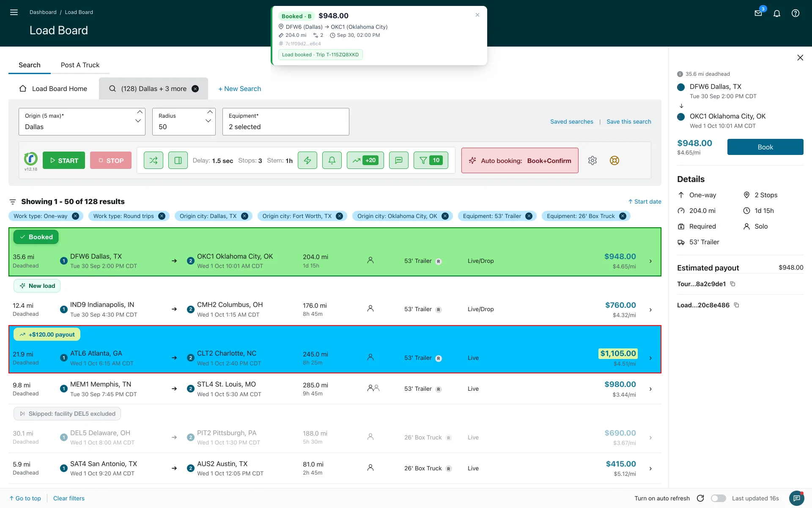Remove Work type: One-way filter chip

pyautogui.click(x=75, y=216)
